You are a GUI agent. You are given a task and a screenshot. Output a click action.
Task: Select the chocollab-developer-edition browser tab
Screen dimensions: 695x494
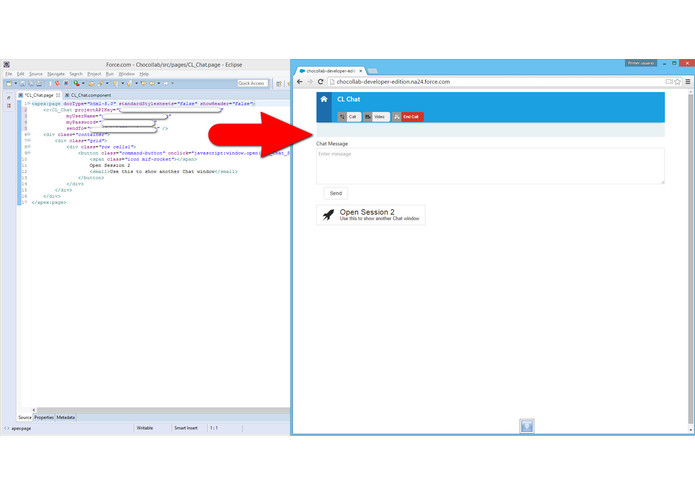click(331, 71)
